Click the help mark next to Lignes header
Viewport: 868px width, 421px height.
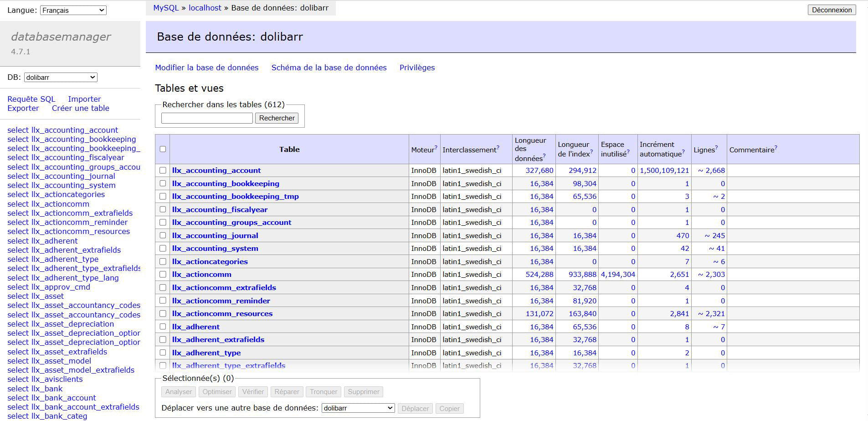click(x=716, y=147)
